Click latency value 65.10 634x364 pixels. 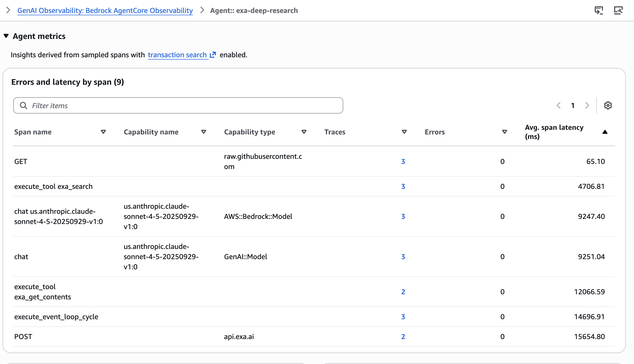[596, 161]
